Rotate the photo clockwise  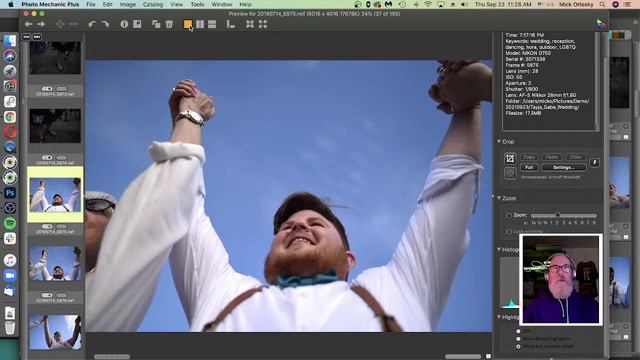tap(105, 24)
